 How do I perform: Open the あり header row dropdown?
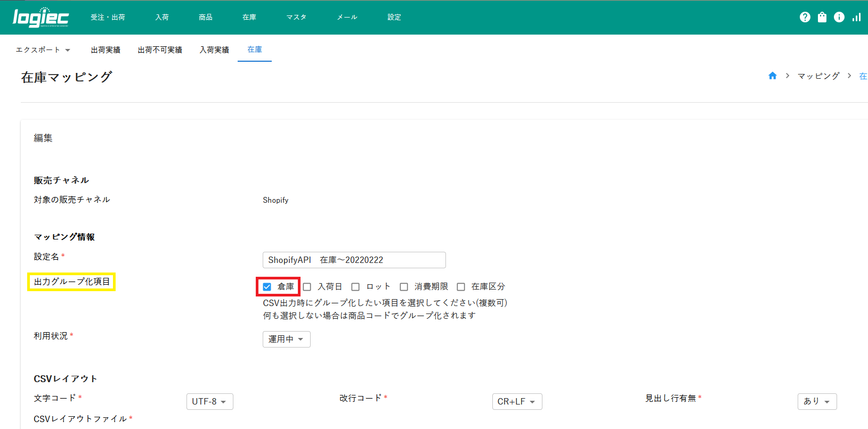pyautogui.click(x=816, y=401)
